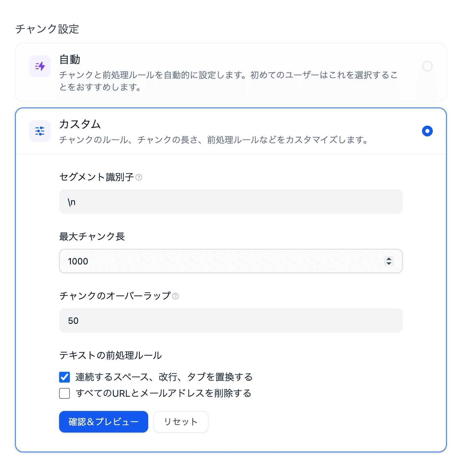The height and width of the screenshot is (468, 476).
Task: Click the 自動 option title
Action: click(70, 60)
